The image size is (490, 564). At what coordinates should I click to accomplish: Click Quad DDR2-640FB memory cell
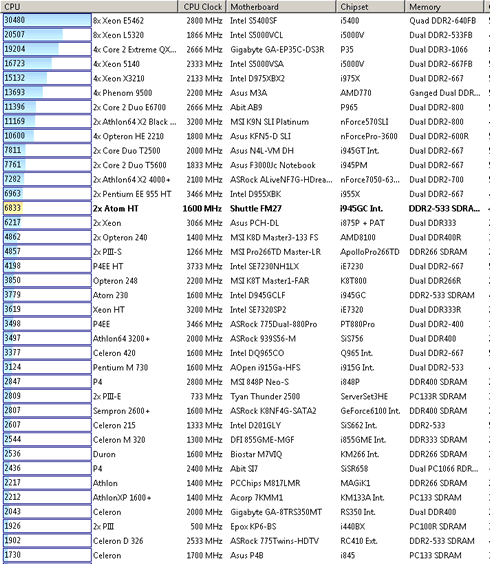pos(443,21)
